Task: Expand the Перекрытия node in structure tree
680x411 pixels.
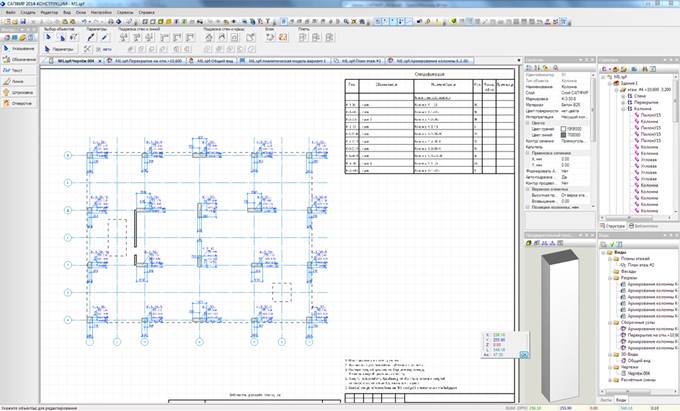Action: (623, 103)
